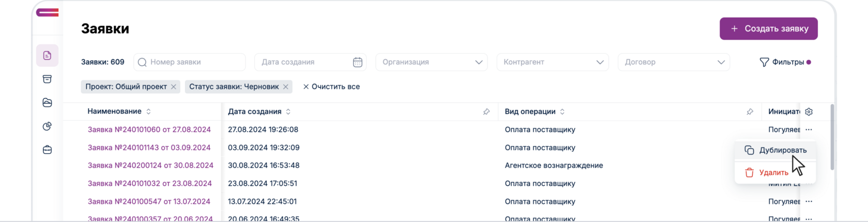Open the pie chart reports icon
Image resolution: width=868 pixels, height=222 pixels.
[47, 126]
